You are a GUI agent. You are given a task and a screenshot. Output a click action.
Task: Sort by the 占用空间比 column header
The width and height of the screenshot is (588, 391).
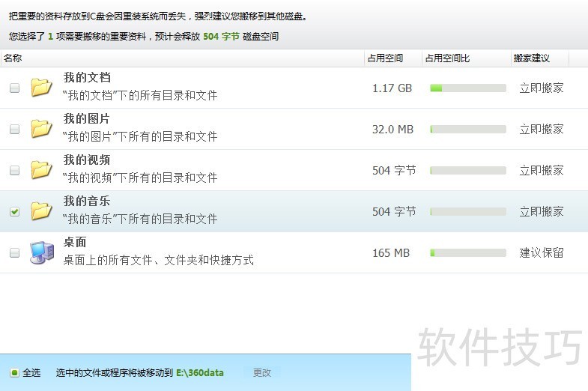(x=467, y=58)
